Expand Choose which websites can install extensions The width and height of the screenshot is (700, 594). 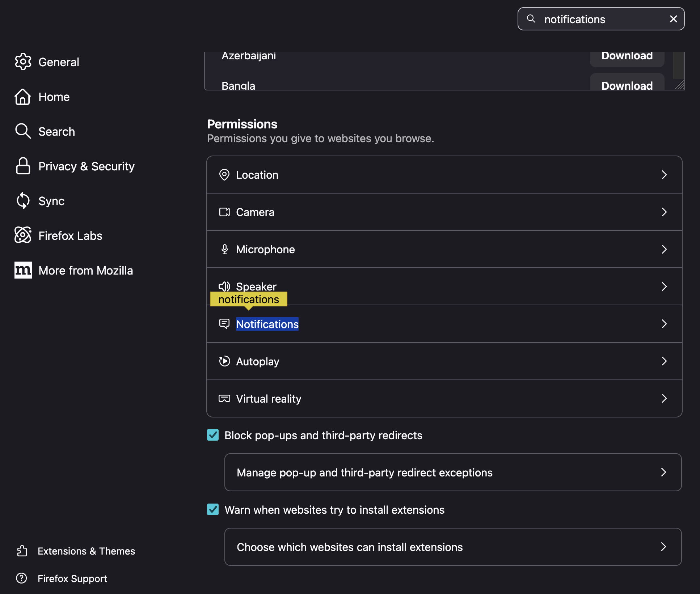tap(663, 547)
